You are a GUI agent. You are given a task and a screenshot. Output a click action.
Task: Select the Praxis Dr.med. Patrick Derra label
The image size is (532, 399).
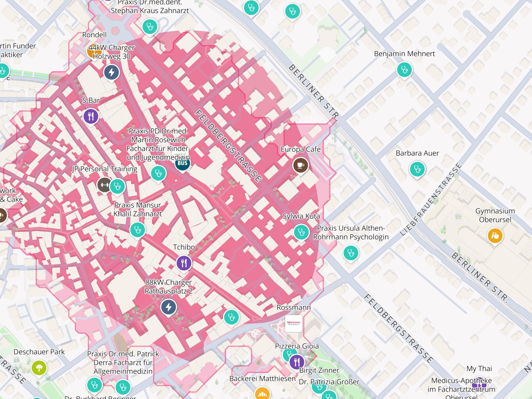click(x=123, y=362)
